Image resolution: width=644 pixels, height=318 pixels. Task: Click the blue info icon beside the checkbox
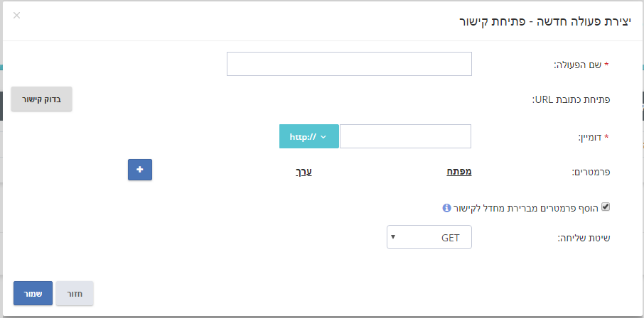click(x=446, y=208)
